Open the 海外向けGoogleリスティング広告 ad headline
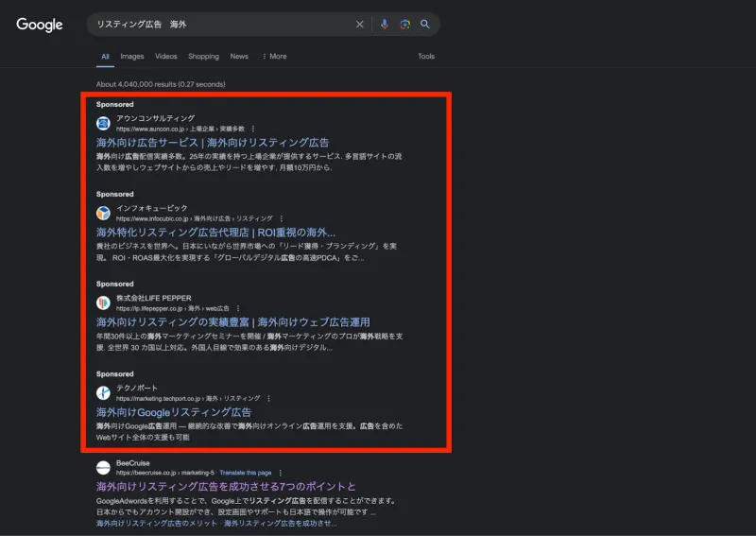The image size is (756, 536). pyautogui.click(x=174, y=412)
